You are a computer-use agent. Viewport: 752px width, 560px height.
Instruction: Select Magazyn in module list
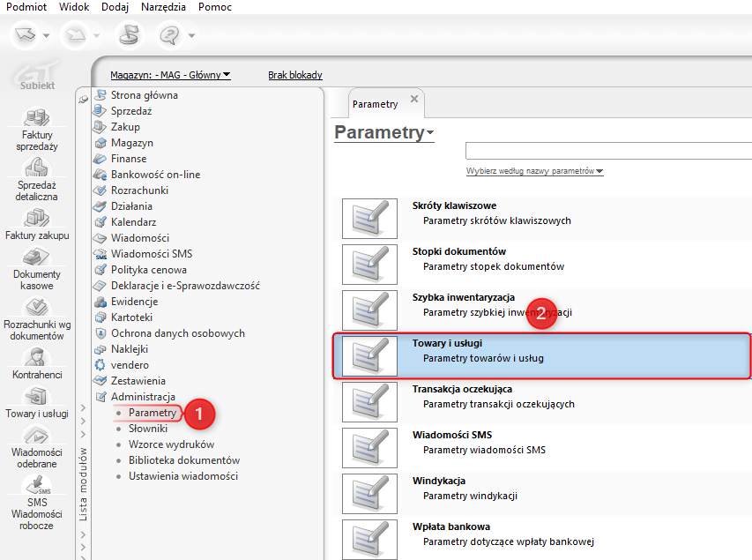tap(132, 143)
